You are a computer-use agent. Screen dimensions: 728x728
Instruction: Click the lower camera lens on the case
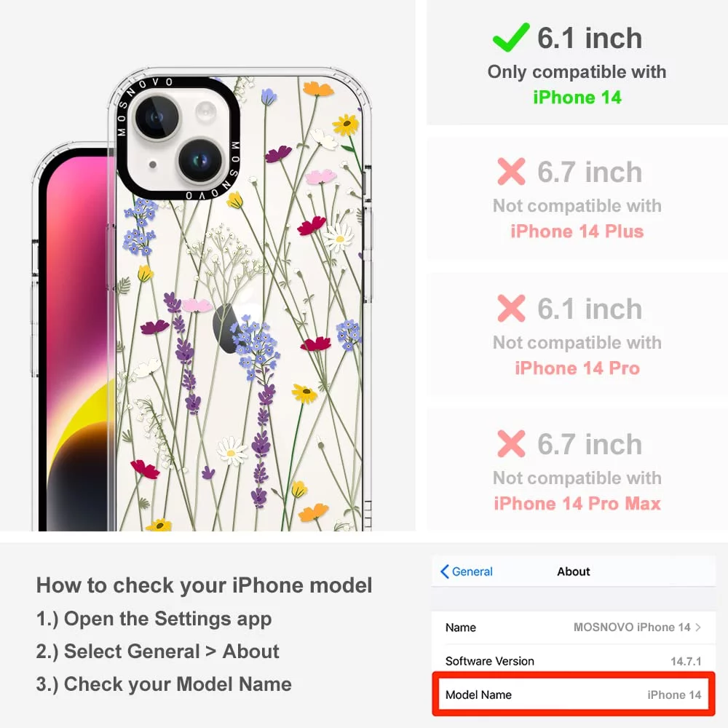(201, 161)
